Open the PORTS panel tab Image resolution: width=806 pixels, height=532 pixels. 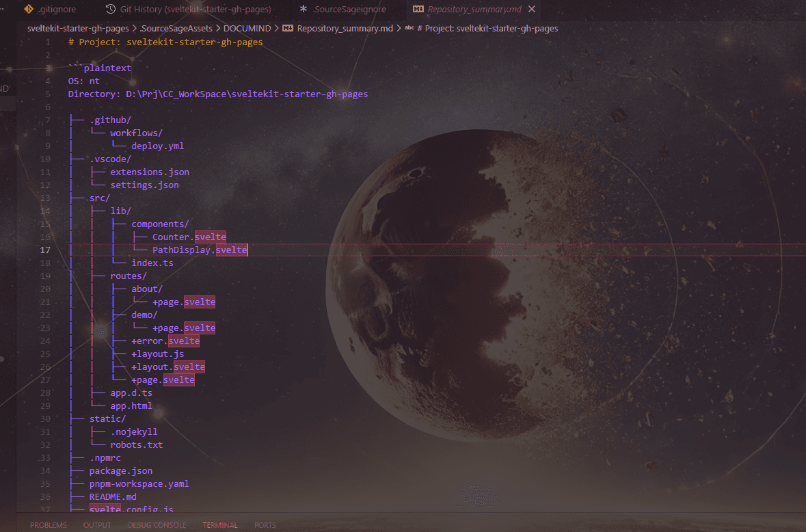[x=265, y=525]
